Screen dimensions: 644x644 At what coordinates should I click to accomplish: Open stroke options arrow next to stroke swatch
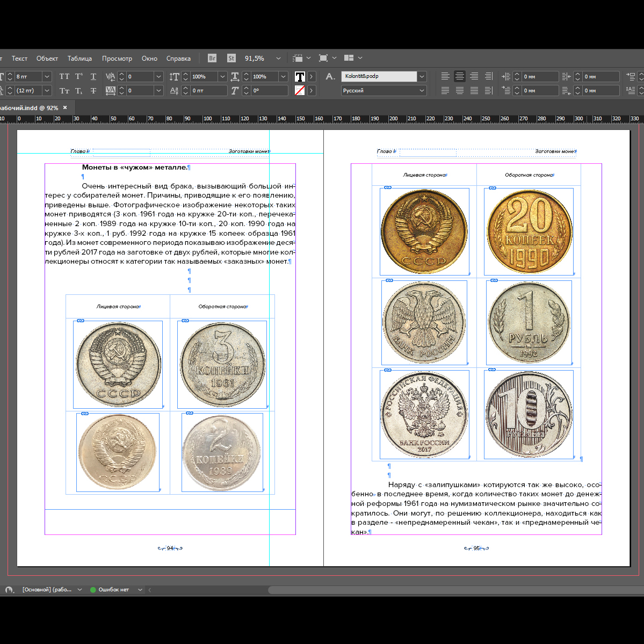312,90
